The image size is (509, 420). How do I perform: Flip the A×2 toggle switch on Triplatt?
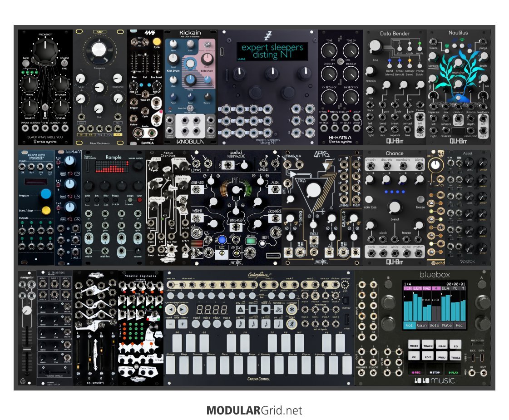click(x=59, y=162)
